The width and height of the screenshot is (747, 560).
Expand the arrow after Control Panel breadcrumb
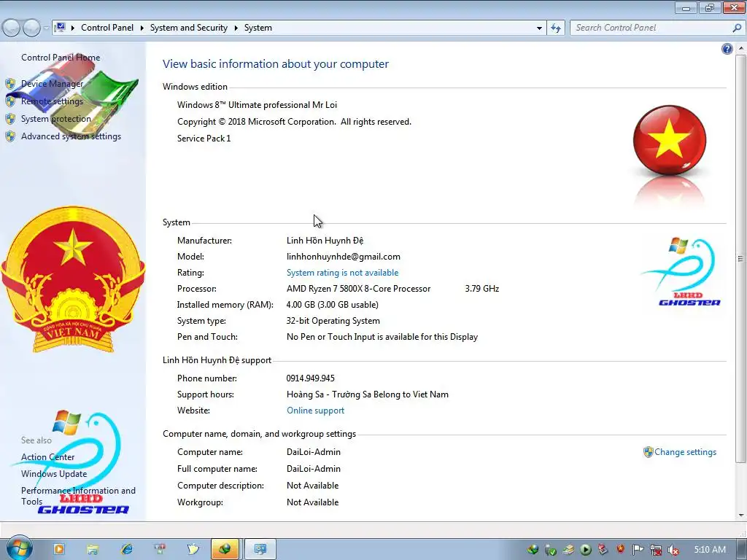[x=142, y=28]
